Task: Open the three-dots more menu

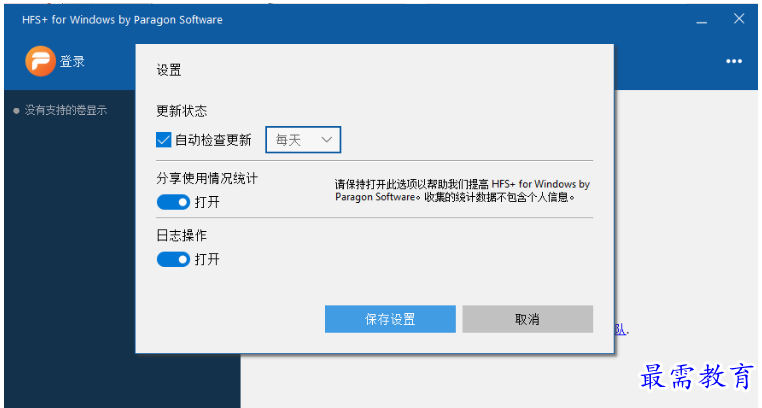Action: 734,61
